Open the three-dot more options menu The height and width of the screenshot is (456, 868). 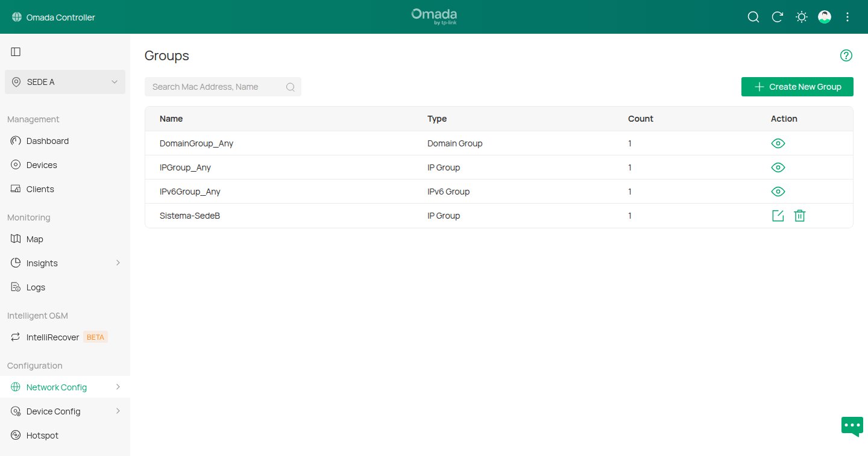tap(848, 17)
